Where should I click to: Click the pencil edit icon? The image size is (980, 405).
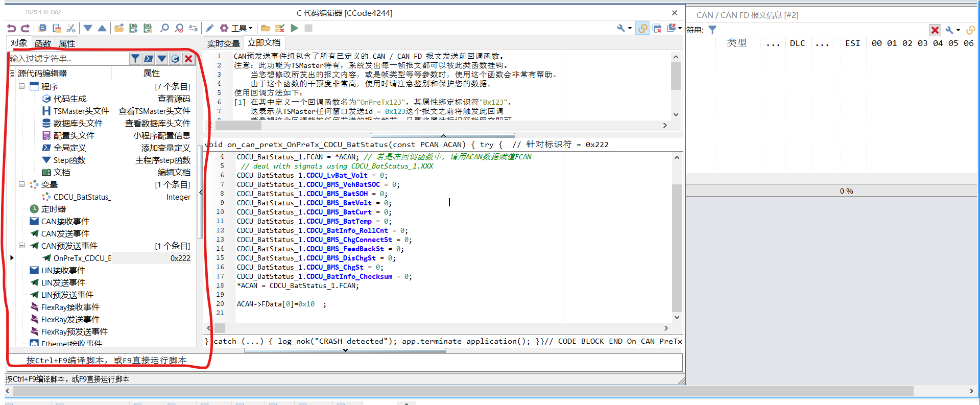tap(210, 28)
